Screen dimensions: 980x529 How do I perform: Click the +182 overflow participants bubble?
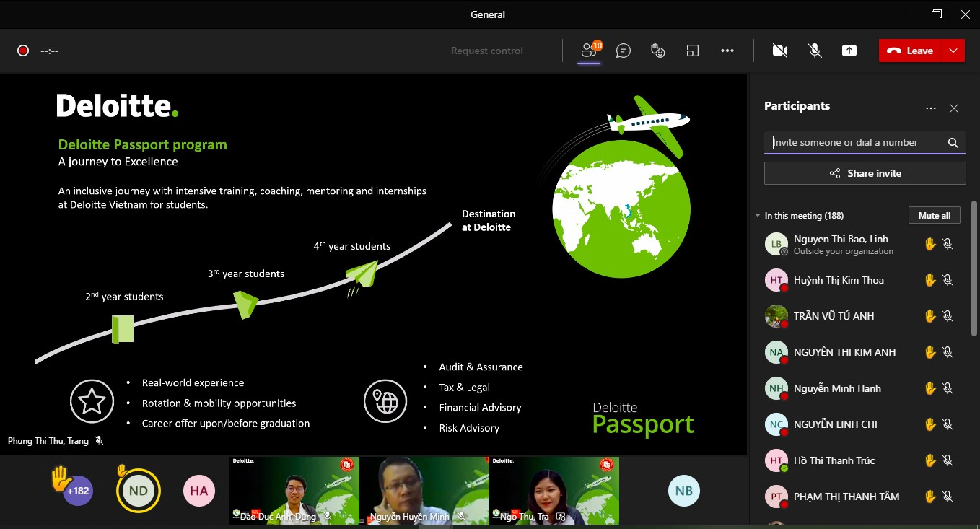(x=78, y=491)
